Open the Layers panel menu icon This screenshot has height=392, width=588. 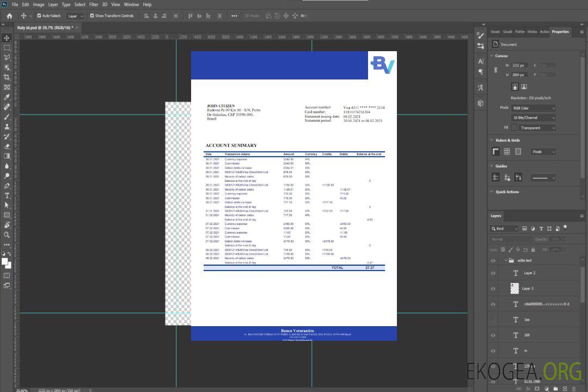(581, 216)
